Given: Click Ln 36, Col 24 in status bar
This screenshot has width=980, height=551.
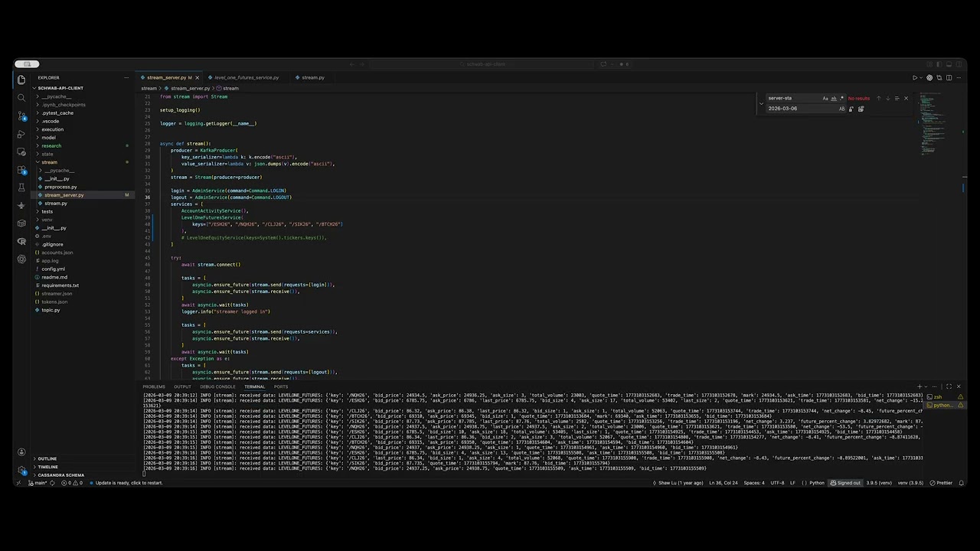Looking at the screenshot, I should tap(724, 483).
